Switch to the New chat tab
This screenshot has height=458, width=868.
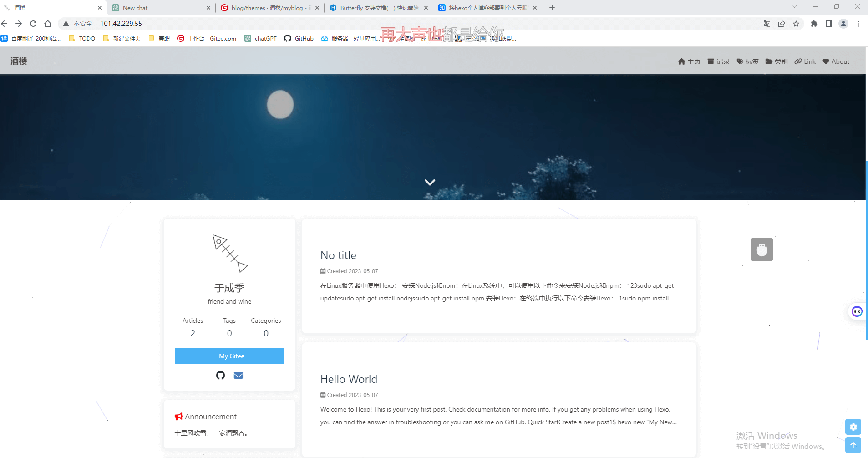(161, 8)
